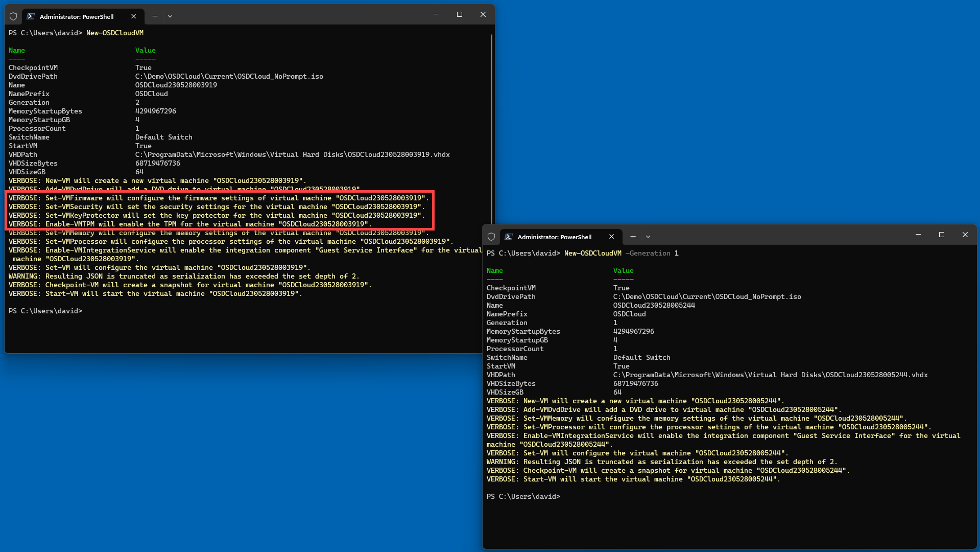
Task: Click PowerShell tab icon in Generation 1 window
Action: [509, 237]
